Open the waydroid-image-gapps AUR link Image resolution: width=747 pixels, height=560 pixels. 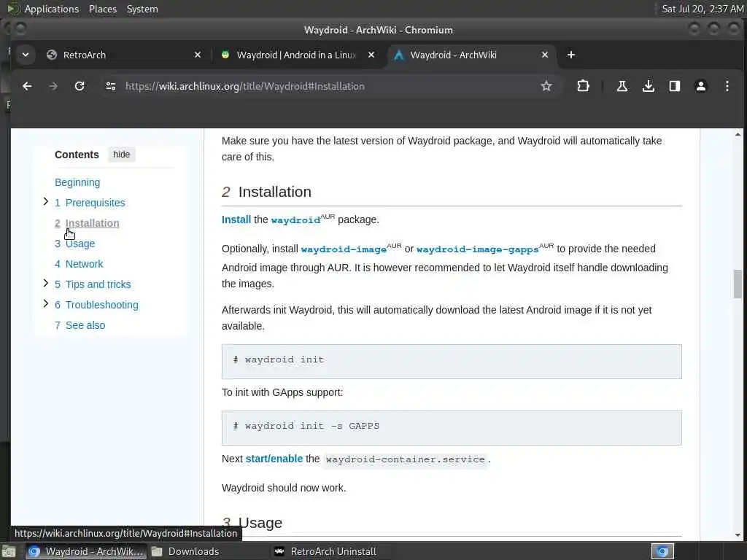477,249
